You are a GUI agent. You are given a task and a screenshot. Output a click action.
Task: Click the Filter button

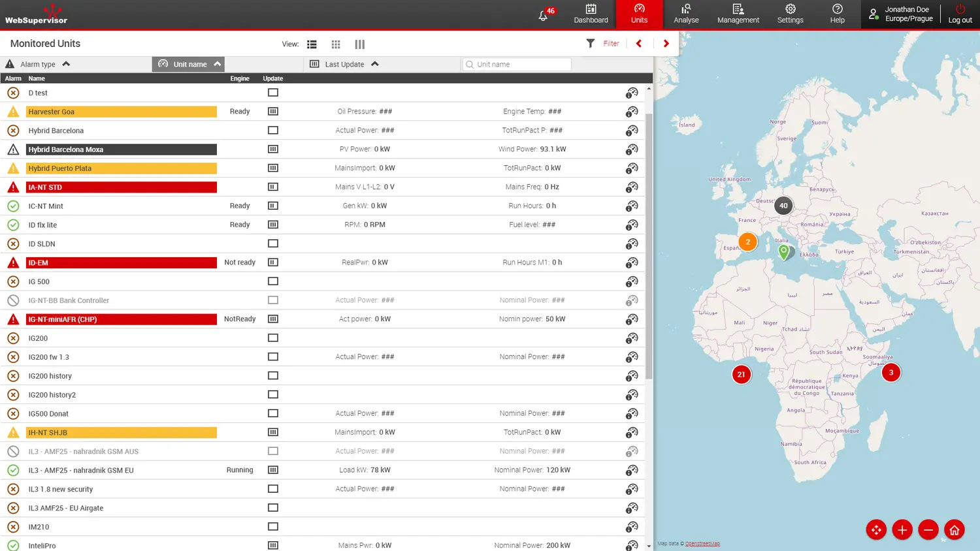[x=603, y=44]
